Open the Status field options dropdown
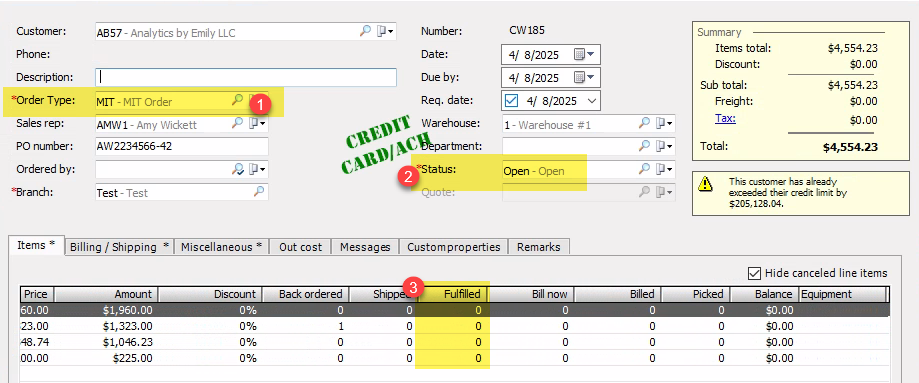919x383 pixels. [x=664, y=170]
